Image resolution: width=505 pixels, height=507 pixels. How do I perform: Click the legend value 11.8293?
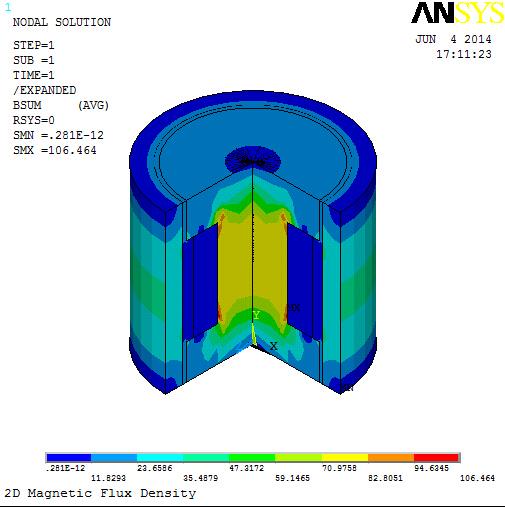(108, 478)
